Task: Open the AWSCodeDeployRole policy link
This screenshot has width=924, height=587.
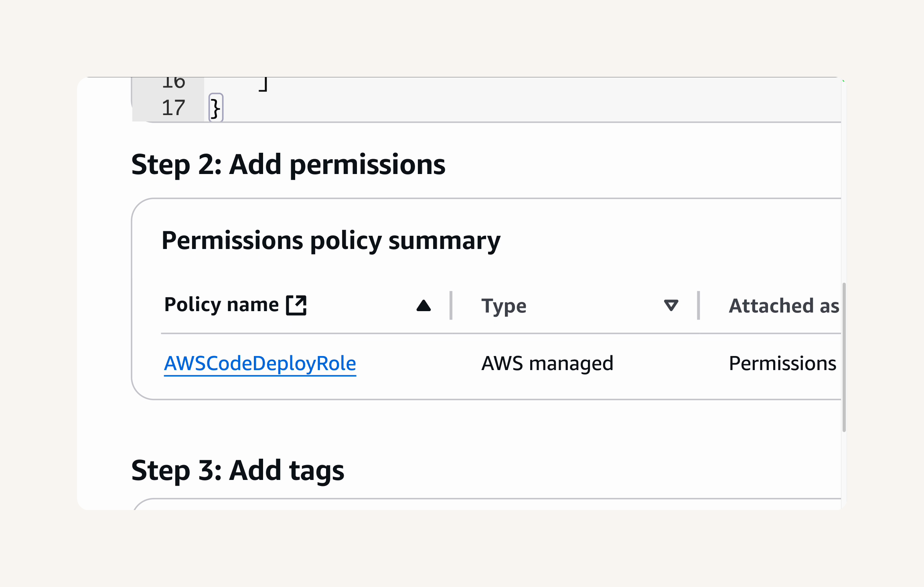Action: coord(260,364)
